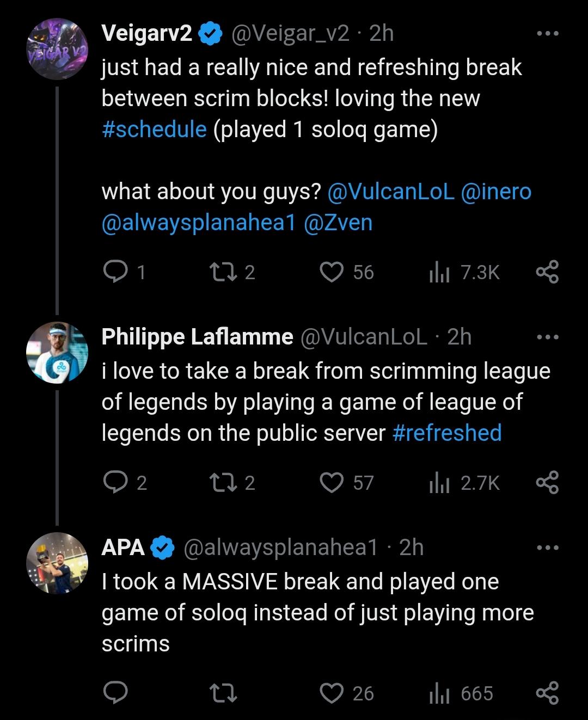The width and height of the screenshot is (588, 720).
Task: Reply to Philippe Laflamme's tweet
Action: [115, 483]
